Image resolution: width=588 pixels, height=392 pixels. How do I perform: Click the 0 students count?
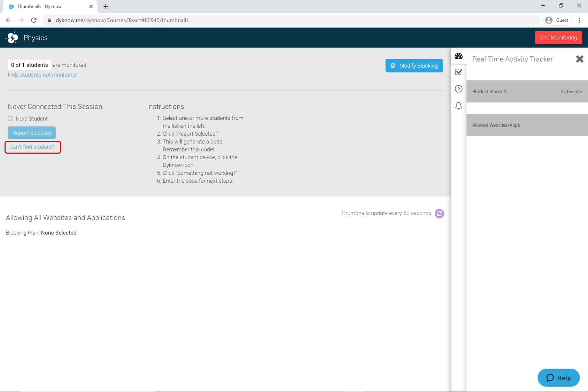pyautogui.click(x=571, y=92)
